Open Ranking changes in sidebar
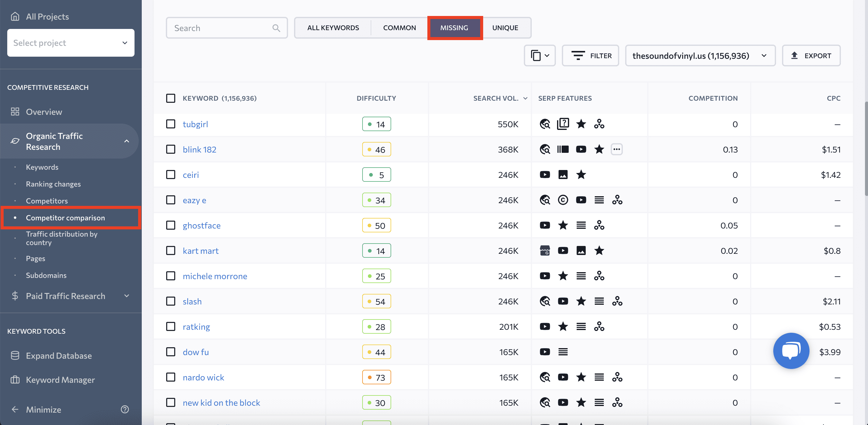This screenshot has height=425, width=868. [53, 184]
